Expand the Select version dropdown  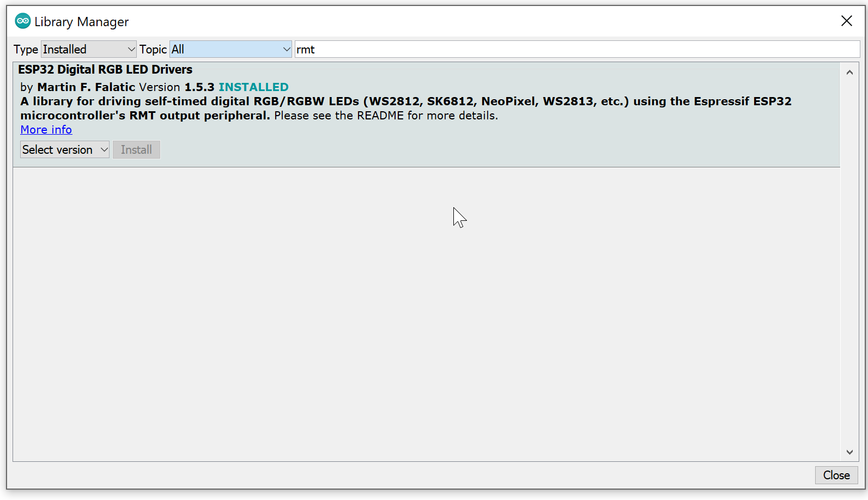[x=65, y=149]
